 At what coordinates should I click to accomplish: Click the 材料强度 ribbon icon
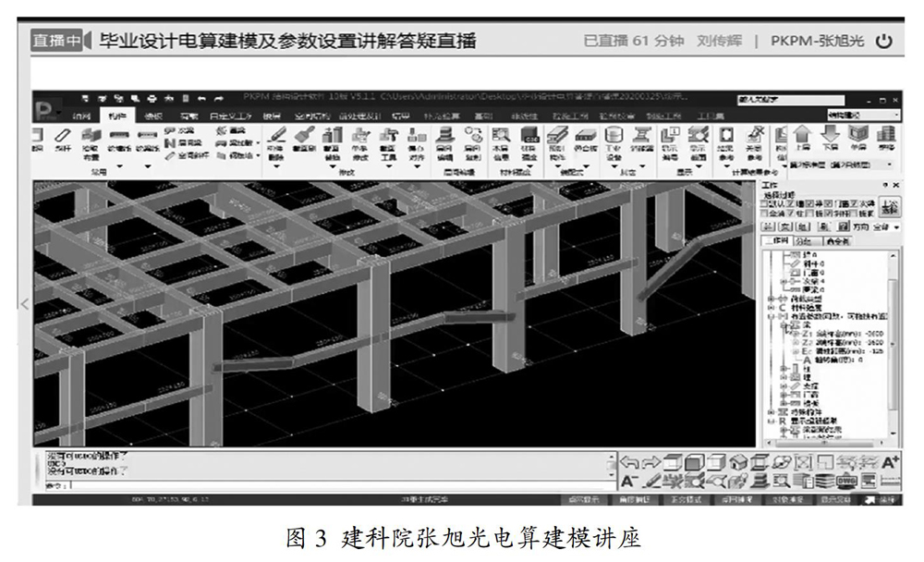[529, 143]
